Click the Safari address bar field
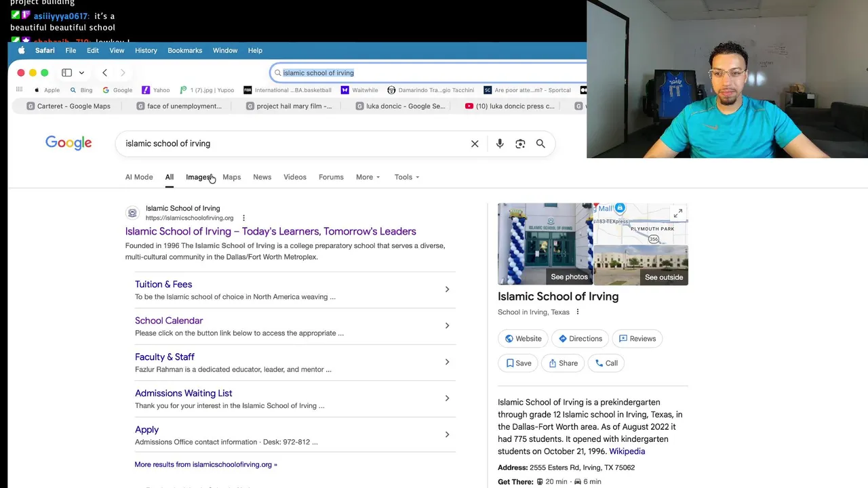The width and height of the screenshot is (868, 488). tap(428, 73)
